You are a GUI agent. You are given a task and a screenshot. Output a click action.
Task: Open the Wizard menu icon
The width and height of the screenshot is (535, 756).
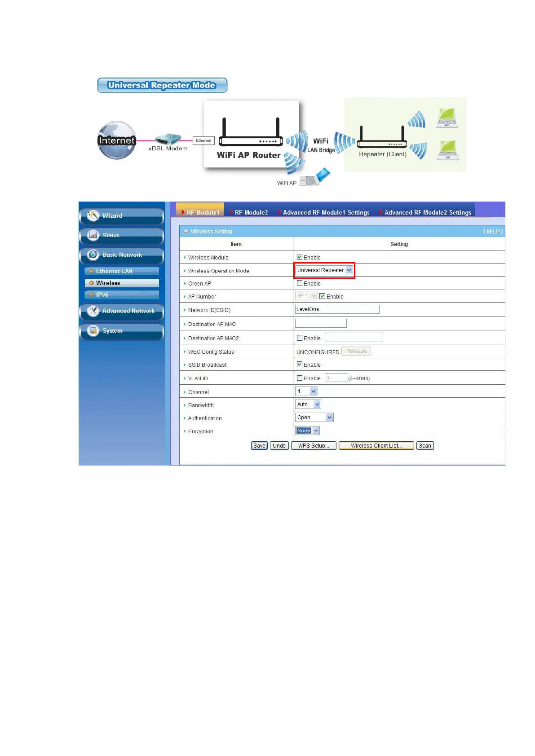(93, 215)
